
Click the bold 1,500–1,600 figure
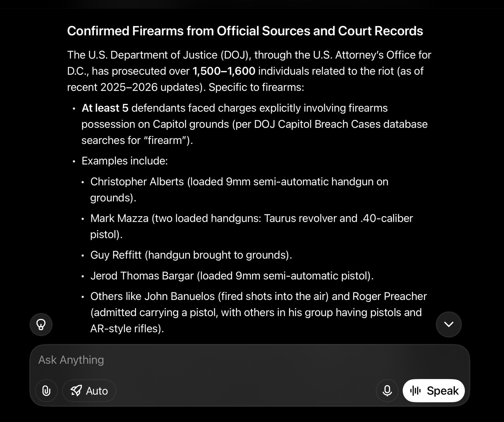224,71
